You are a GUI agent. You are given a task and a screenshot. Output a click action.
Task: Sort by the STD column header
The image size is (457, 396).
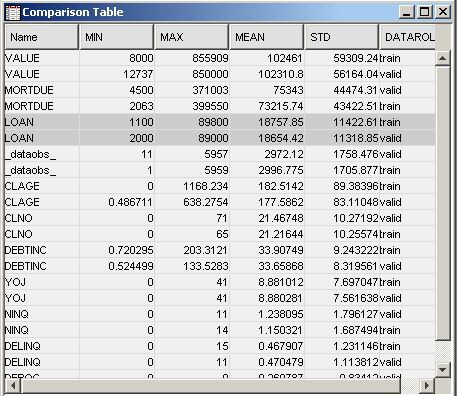point(342,37)
